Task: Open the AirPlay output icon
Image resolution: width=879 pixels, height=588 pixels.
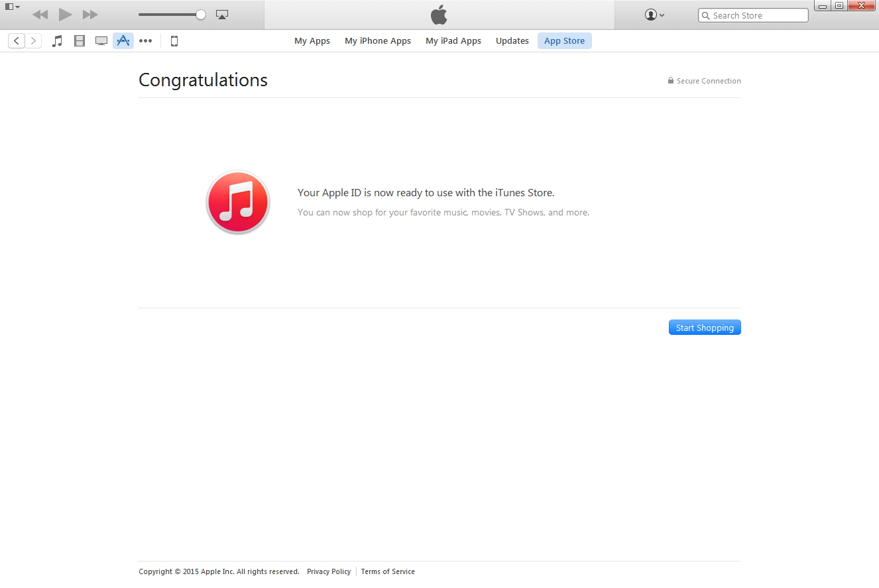Action: tap(222, 15)
